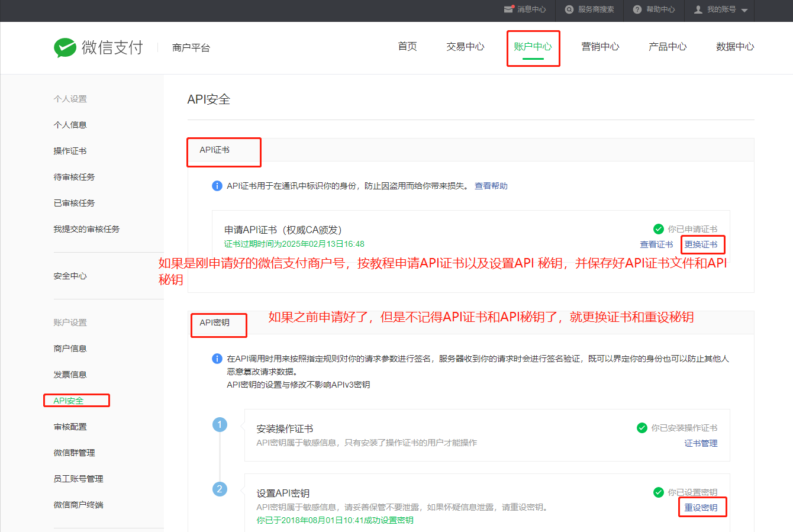Open 商户信息 in sidebar
The width and height of the screenshot is (793, 532).
tap(70, 349)
